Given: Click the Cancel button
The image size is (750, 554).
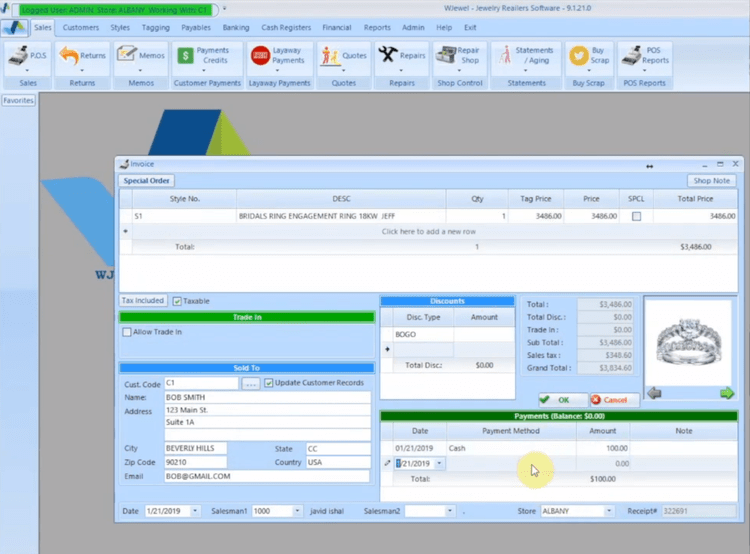Looking at the screenshot, I should pyautogui.click(x=615, y=399).
